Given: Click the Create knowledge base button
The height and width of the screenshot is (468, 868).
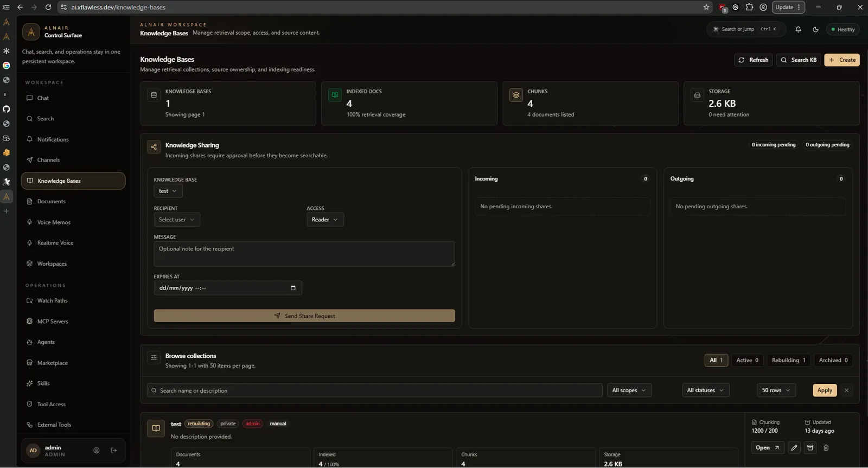Looking at the screenshot, I should 842,60.
